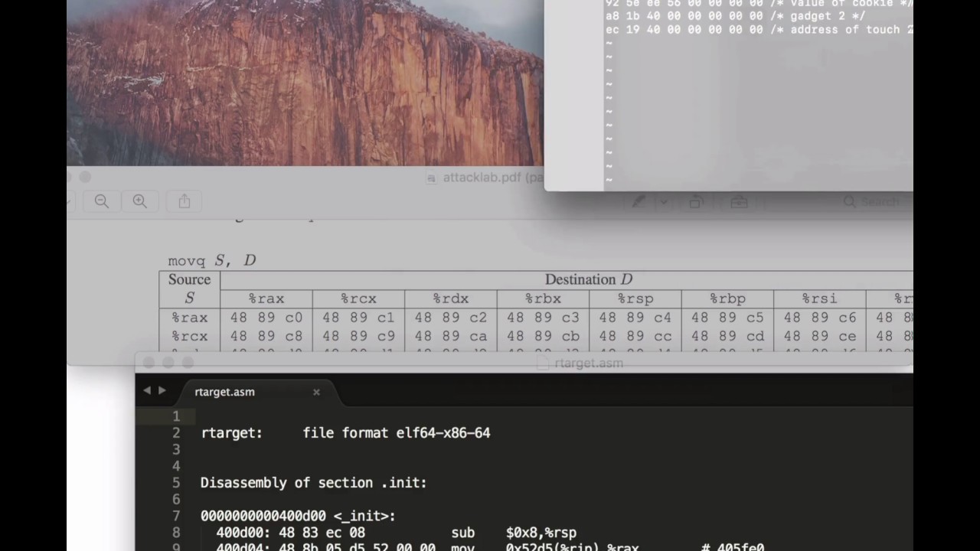The image size is (980, 551).
Task: Place cursor on the Disassembly of section .init line
Action: coord(313,483)
